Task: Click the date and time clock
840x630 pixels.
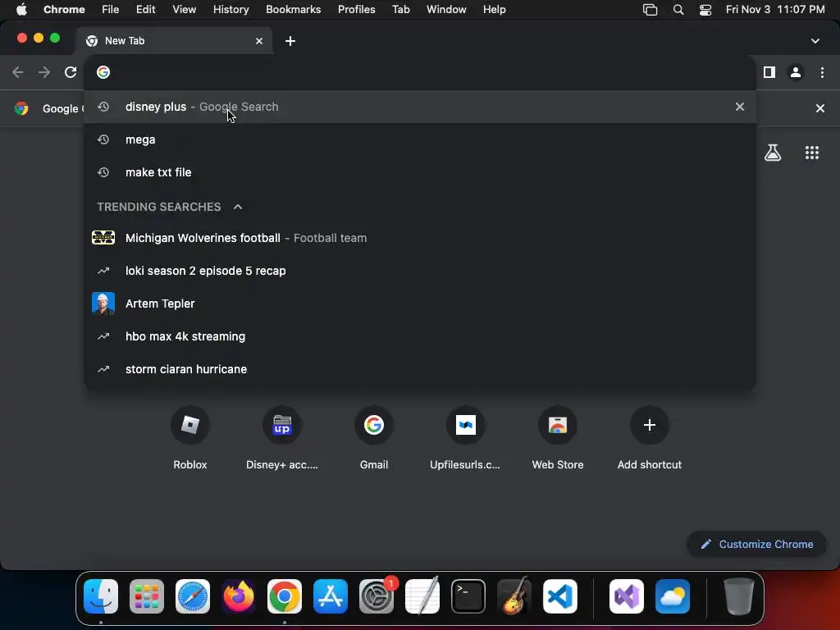Action: pos(775,10)
